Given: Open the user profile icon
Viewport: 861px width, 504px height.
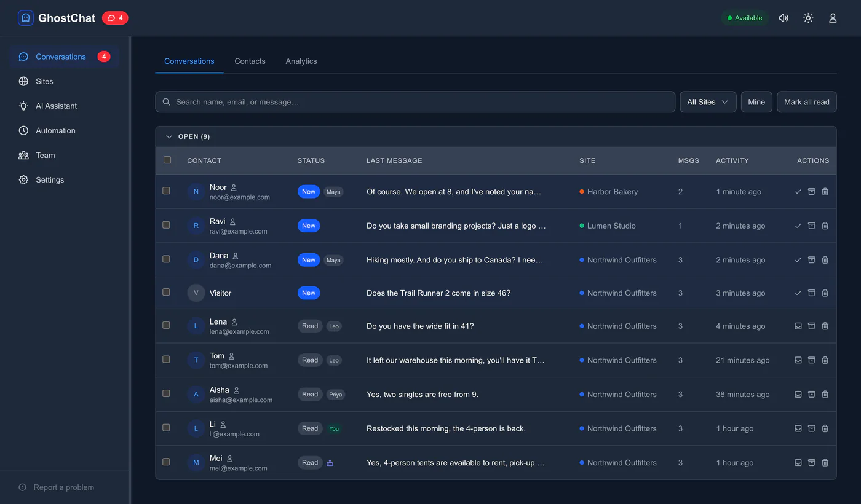Looking at the screenshot, I should coord(833,18).
